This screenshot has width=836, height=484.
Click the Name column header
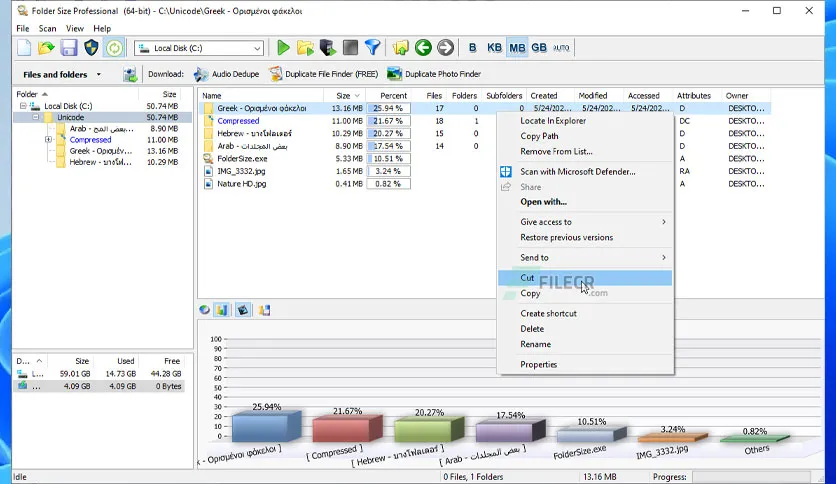point(261,95)
